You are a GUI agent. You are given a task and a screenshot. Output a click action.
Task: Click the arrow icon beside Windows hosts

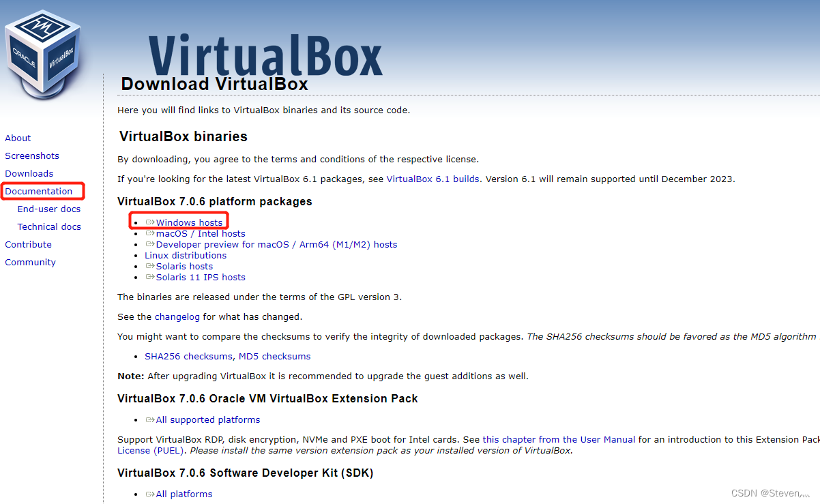pyautogui.click(x=150, y=222)
